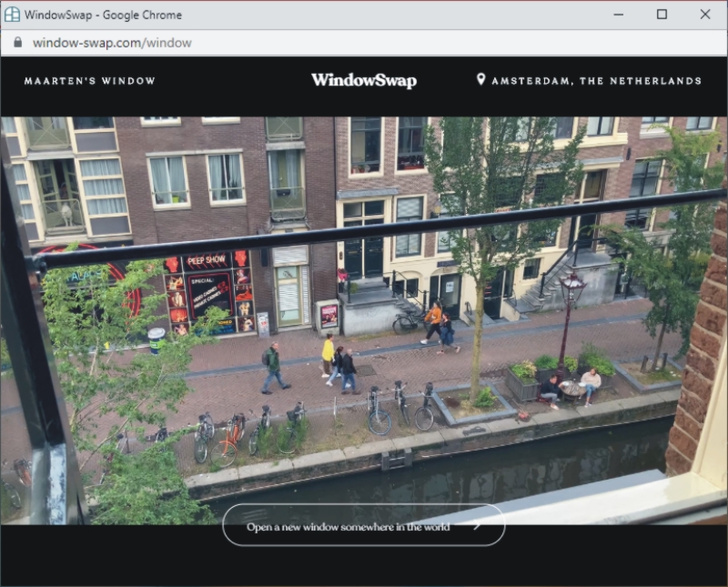Click the Amsterdam, The Netherlands location text
The height and width of the screenshot is (587, 728).
click(596, 81)
